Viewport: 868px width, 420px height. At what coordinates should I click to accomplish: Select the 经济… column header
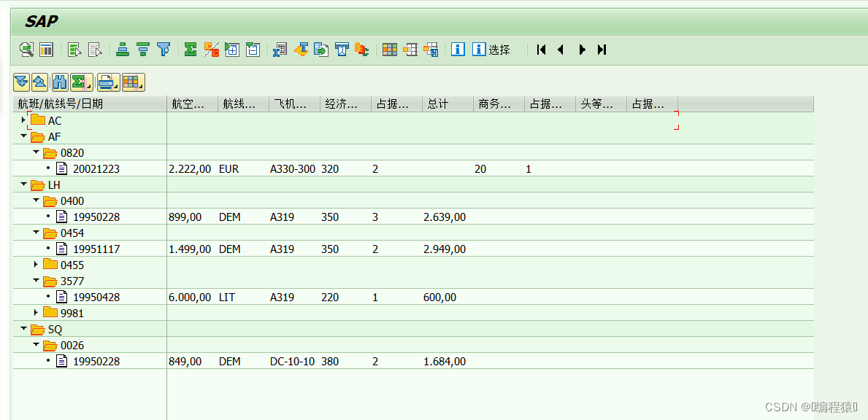click(345, 104)
